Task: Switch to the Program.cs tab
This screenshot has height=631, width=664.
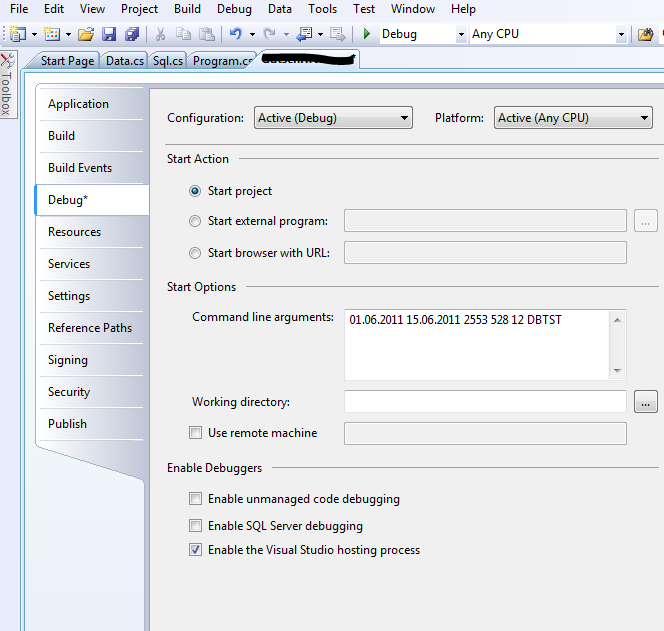Action: (x=222, y=61)
